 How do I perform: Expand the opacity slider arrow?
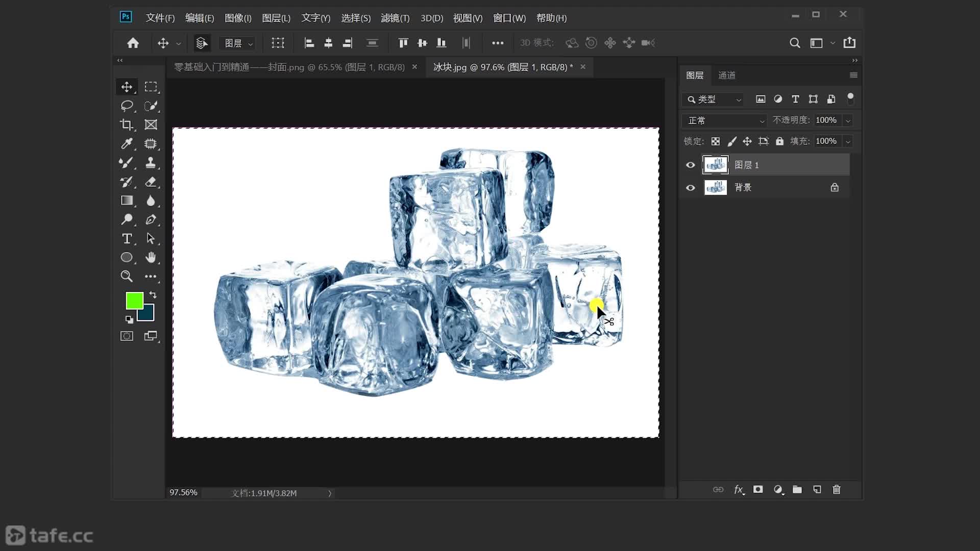[x=848, y=120]
